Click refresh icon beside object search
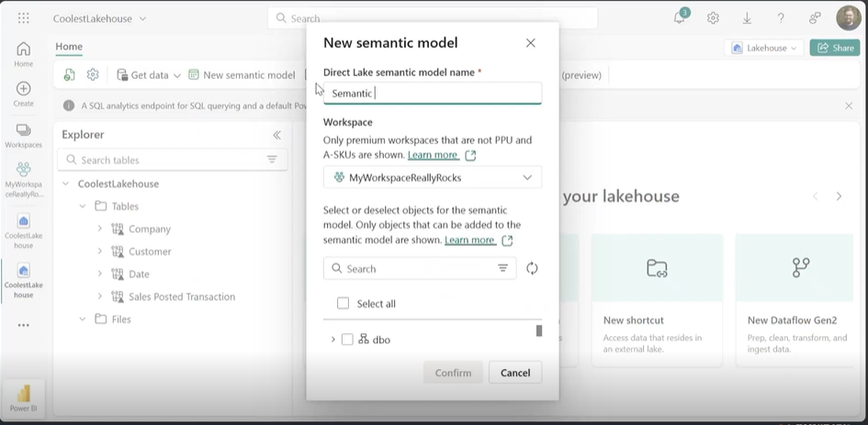 (x=532, y=268)
